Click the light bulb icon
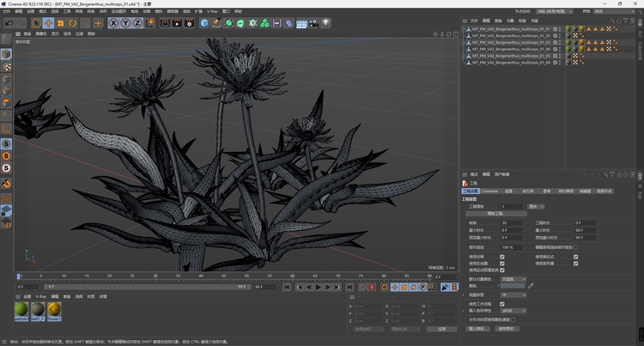This screenshot has height=346, width=644. [326, 23]
